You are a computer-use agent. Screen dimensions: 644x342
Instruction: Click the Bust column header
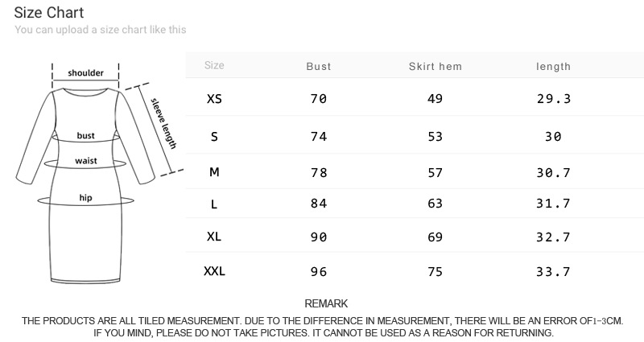click(319, 66)
